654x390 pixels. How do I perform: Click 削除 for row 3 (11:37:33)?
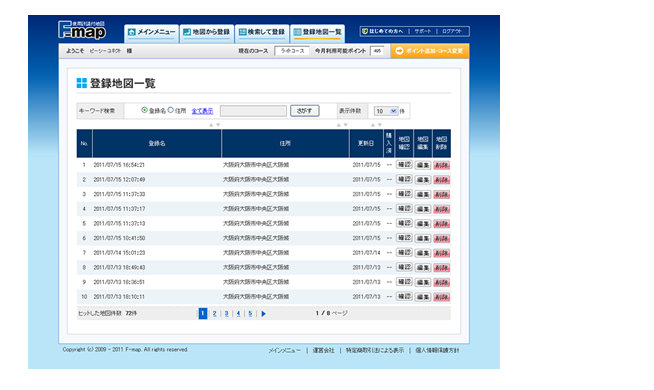[442, 194]
